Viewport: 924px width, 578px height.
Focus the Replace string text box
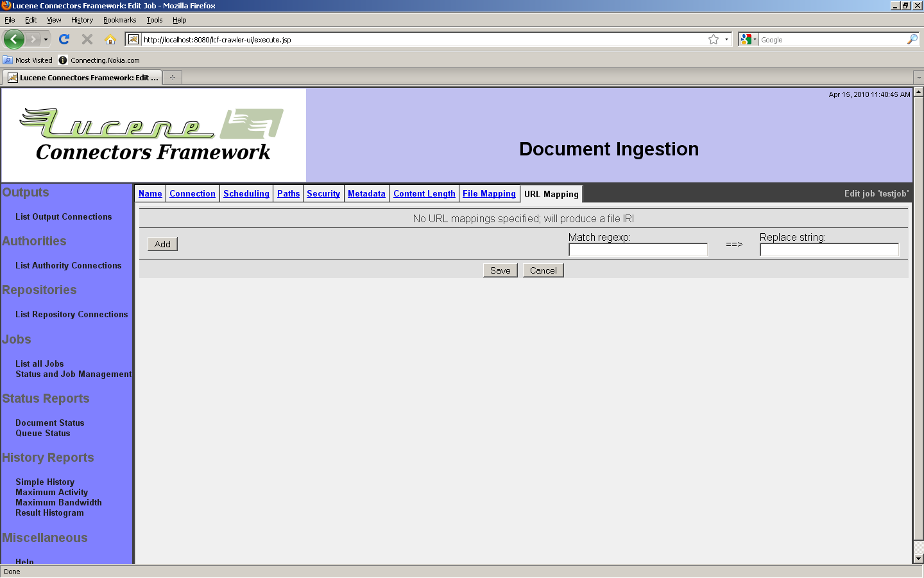tap(829, 250)
